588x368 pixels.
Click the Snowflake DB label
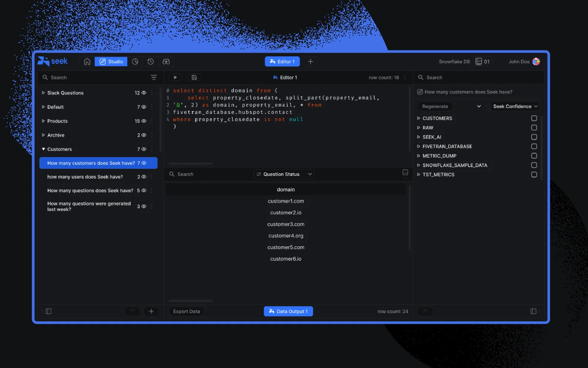click(454, 62)
